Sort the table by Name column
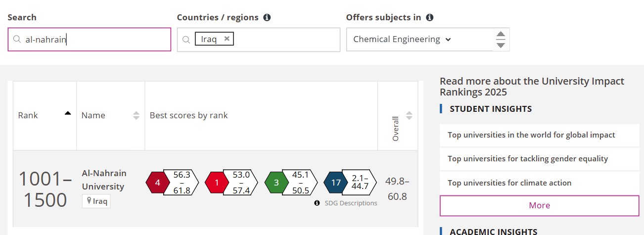 pyautogui.click(x=137, y=115)
